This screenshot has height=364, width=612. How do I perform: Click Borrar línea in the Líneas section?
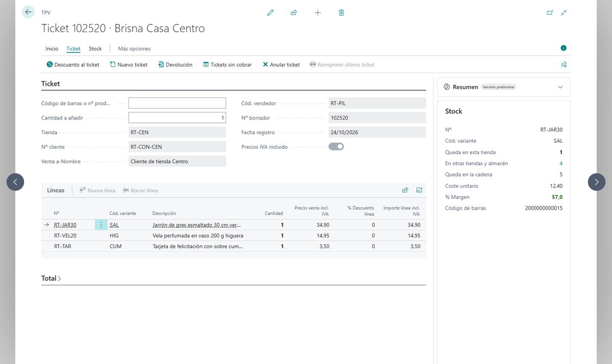pos(140,190)
